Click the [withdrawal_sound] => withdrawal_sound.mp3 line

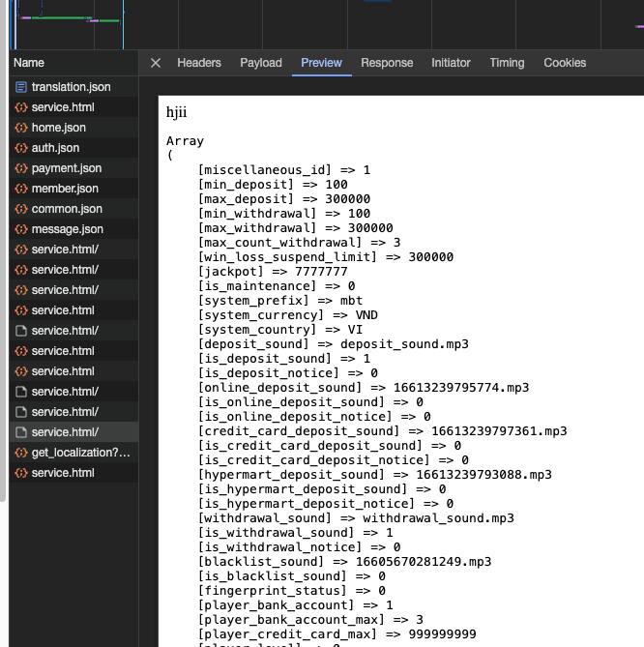pos(357,517)
